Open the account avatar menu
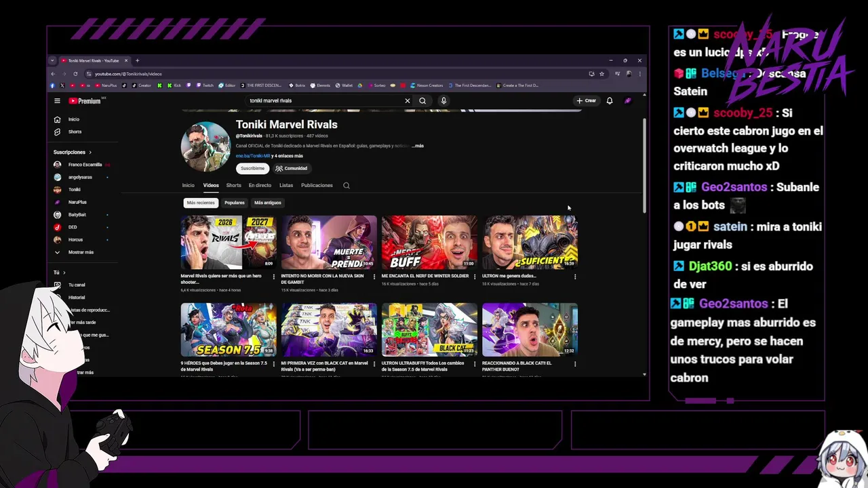 (x=628, y=100)
